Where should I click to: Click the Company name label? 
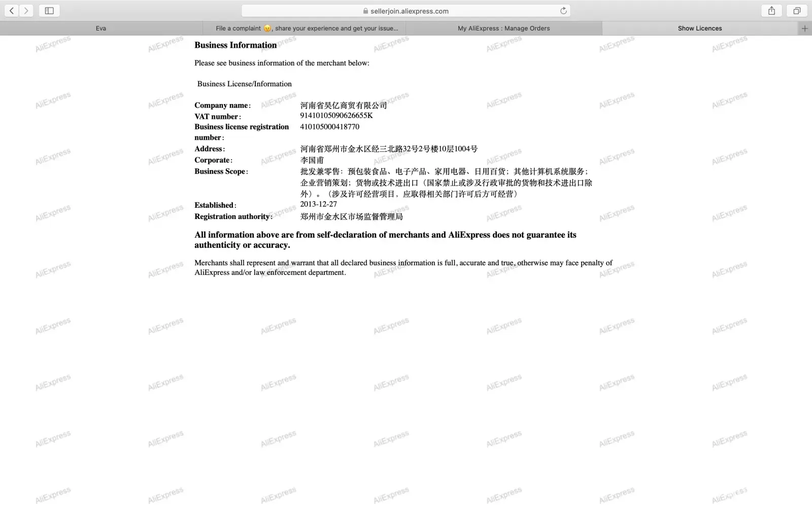(222, 105)
